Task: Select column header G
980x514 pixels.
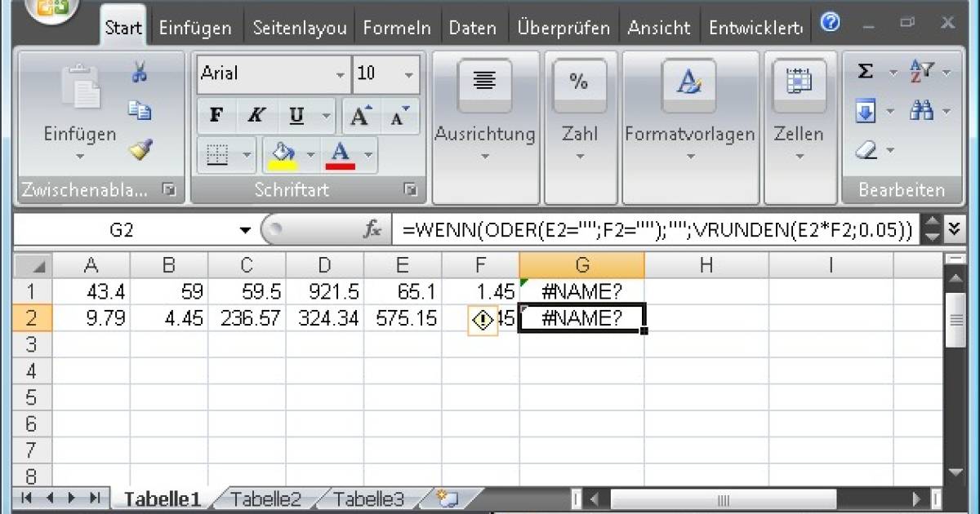Action: click(x=581, y=265)
